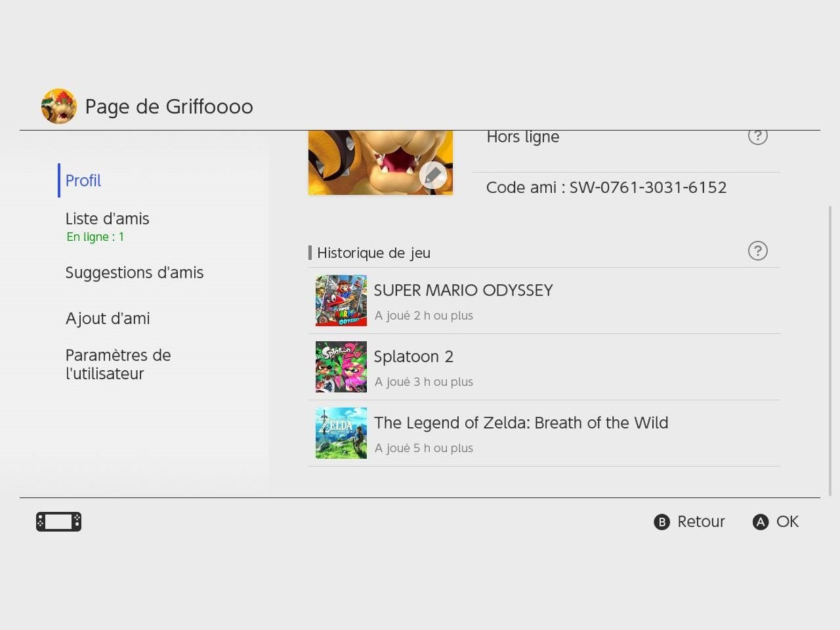This screenshot has width=840, height=630.
Task: Select the Zelda Breath of the Wild cover
Action: pos(341,433)
